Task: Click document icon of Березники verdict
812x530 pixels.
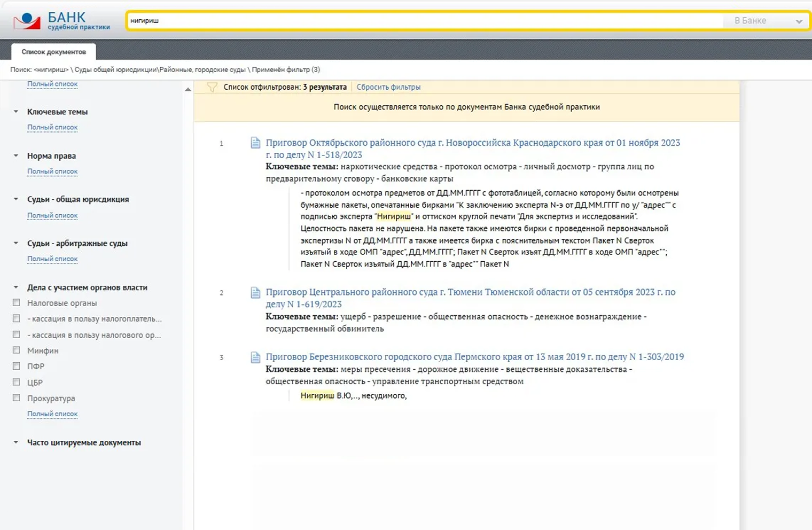Action: (255, 357)
